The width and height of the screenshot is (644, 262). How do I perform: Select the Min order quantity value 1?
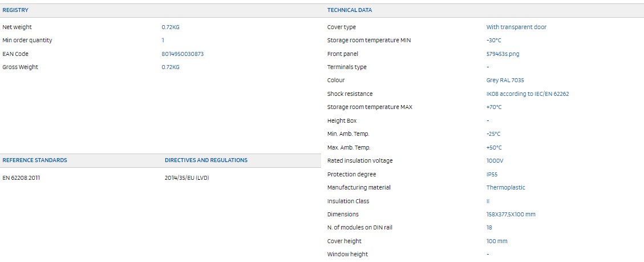(x=163, y=41)
